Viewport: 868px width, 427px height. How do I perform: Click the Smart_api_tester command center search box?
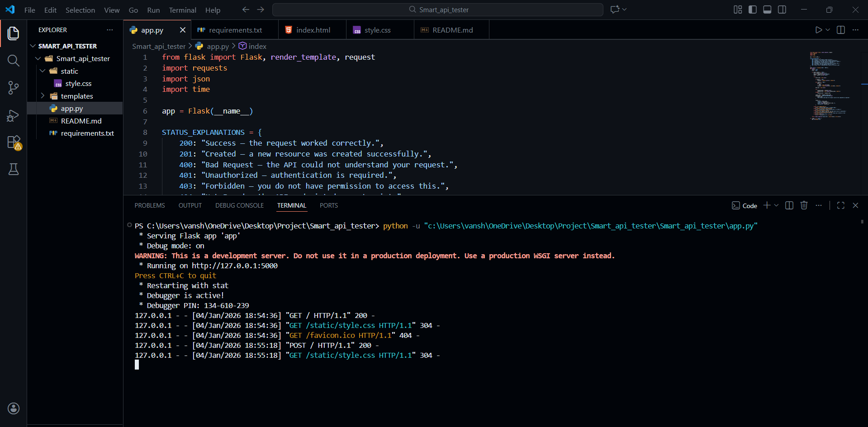437,9
